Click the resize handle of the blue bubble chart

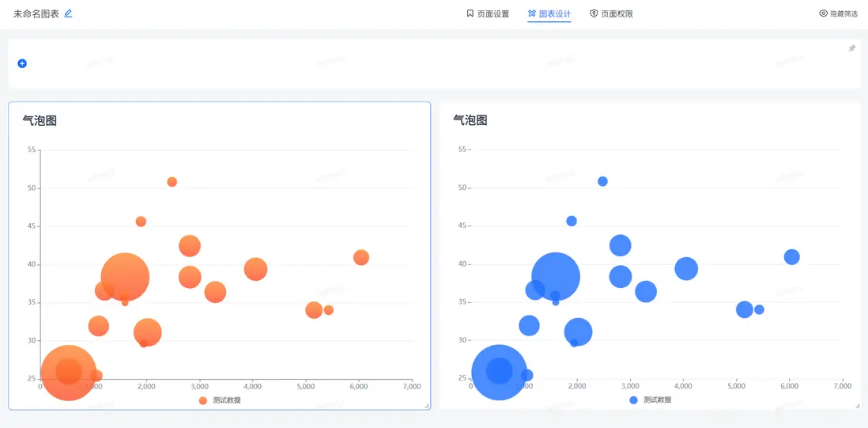(857, 406)
